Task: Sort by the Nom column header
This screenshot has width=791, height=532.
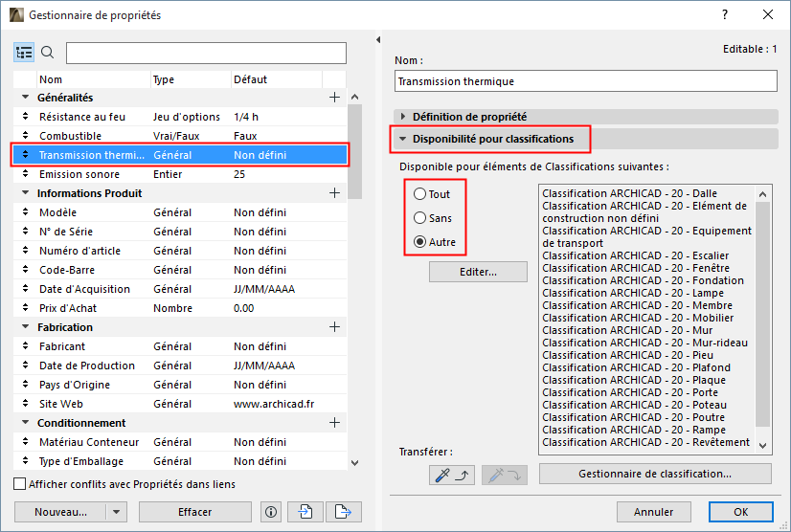Action: 94,79
